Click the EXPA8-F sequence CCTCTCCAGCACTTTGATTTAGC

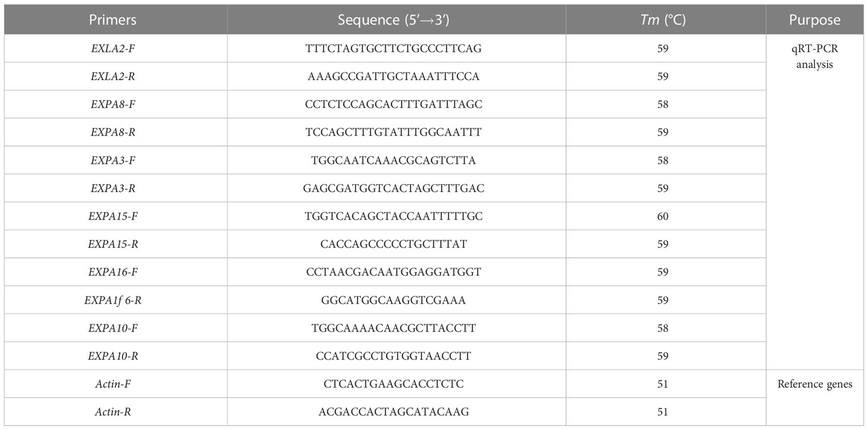pos(396,104)
